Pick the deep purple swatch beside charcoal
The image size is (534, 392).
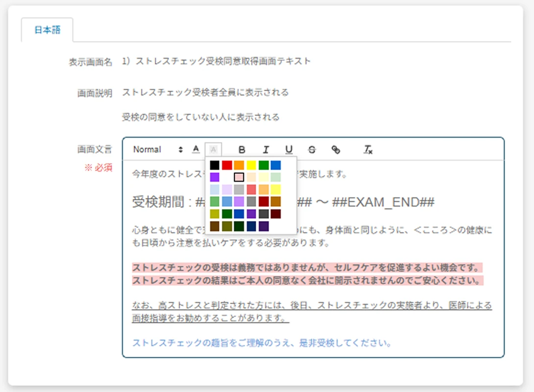(x=251, y=214)
